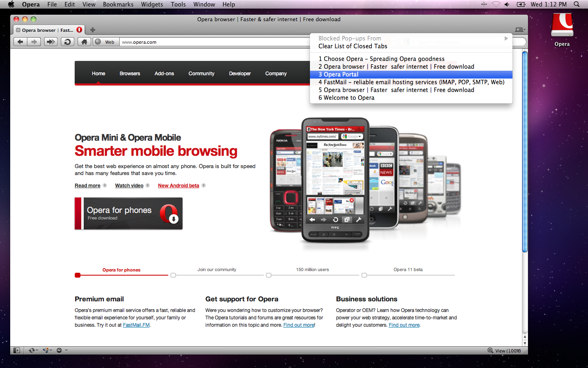Click the Home tab in site navigation

tap(98, 74)
